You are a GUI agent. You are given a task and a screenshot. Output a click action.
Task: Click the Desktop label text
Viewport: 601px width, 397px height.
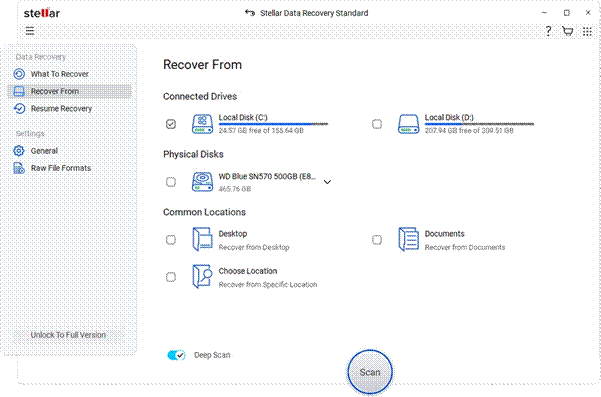(x=233, y=233)
